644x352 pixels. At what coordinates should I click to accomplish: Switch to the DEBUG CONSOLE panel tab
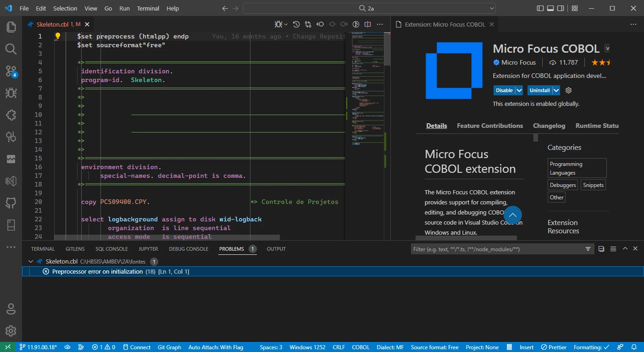[x=189, y=249]
